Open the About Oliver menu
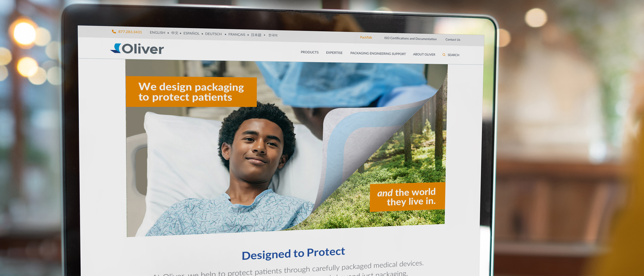The image size is (644, 276). pyautogui.click(x=424, y=54)
